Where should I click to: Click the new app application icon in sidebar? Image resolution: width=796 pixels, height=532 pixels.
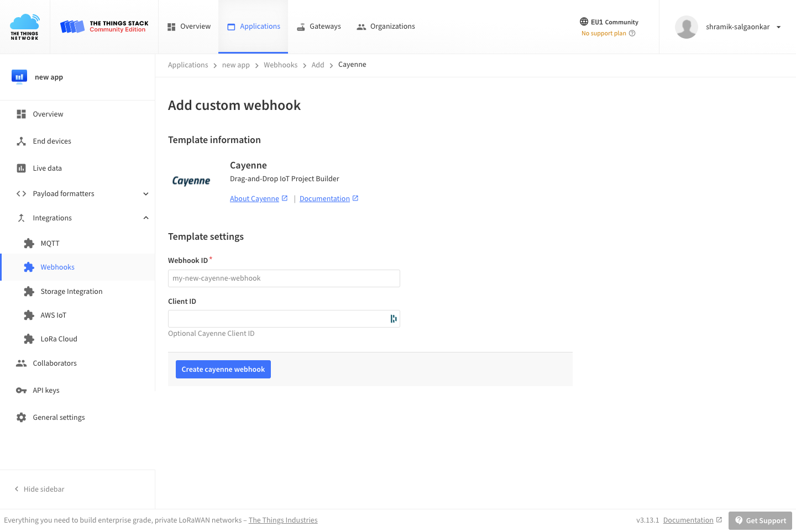tap(19, 77)
